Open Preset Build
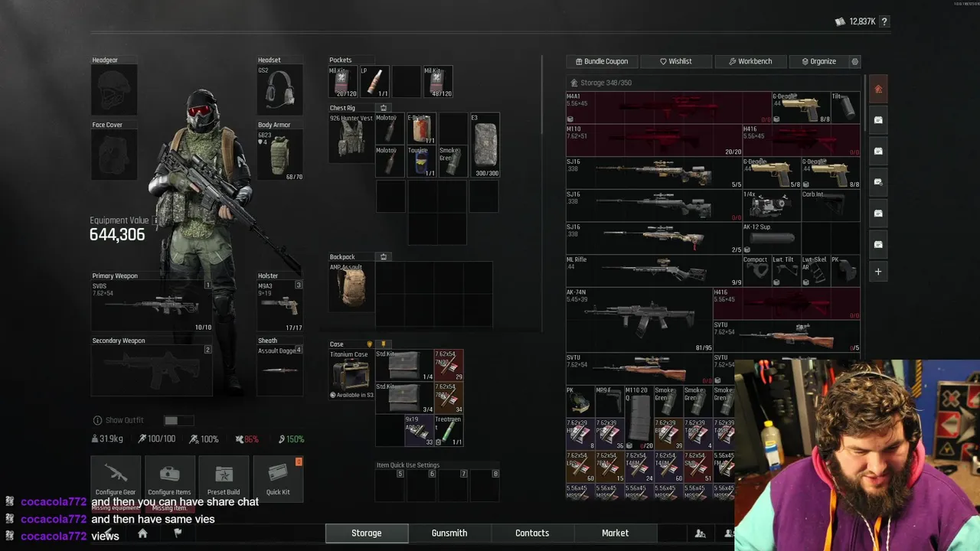This screenshot has height=551, width=980. [224, 478]
